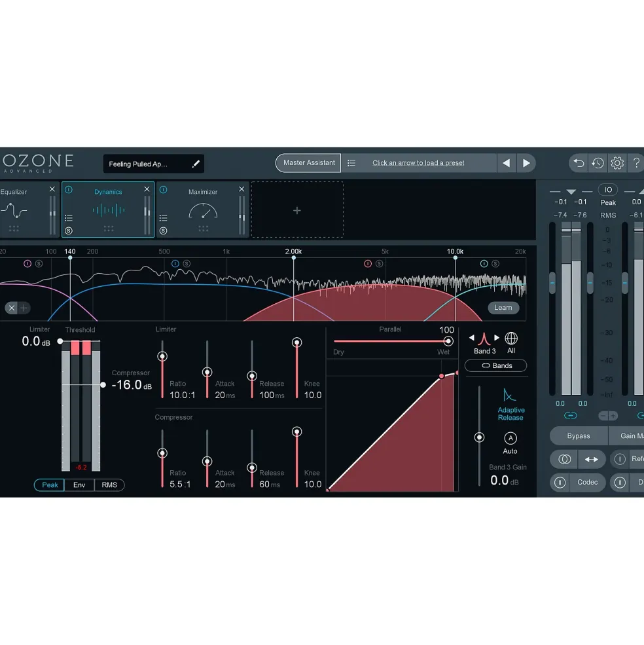The height and width of the screenshot is (645, 644).
Task: Select Env detection mode
Action: click(x=79, y=485)
